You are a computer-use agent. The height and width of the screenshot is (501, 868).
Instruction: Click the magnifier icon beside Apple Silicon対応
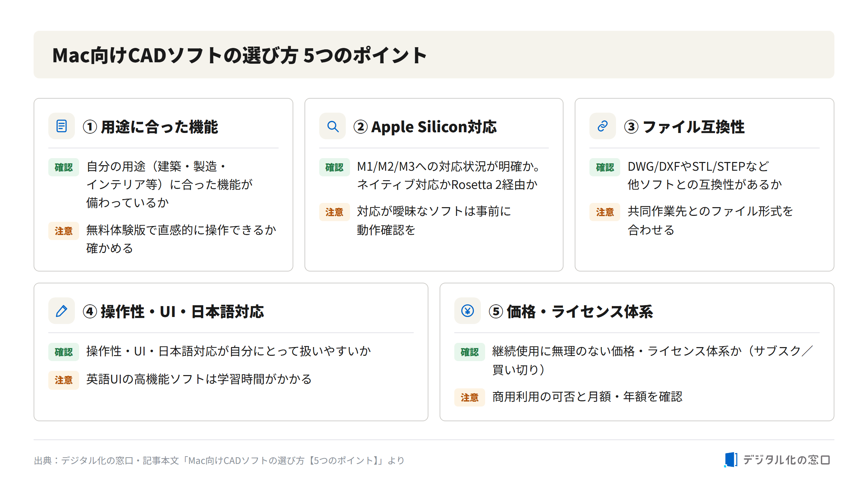(332, 126)
